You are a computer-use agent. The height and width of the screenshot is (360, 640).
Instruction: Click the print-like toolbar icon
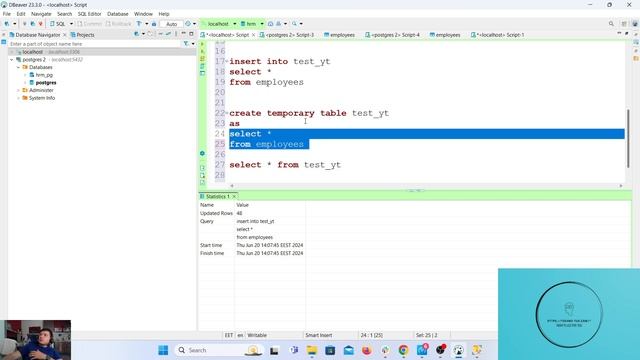click(x=278, y=24)
